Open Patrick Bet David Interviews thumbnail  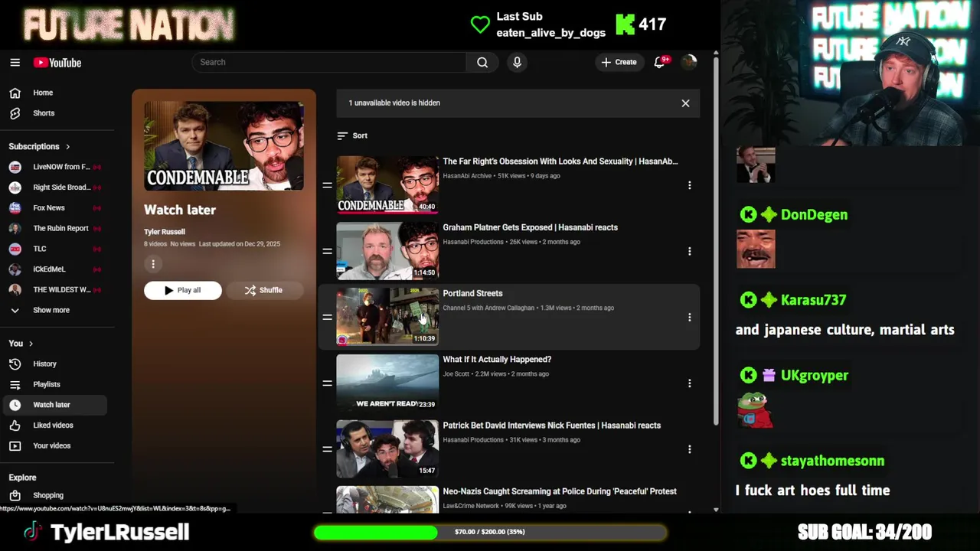tap(387, 448)
